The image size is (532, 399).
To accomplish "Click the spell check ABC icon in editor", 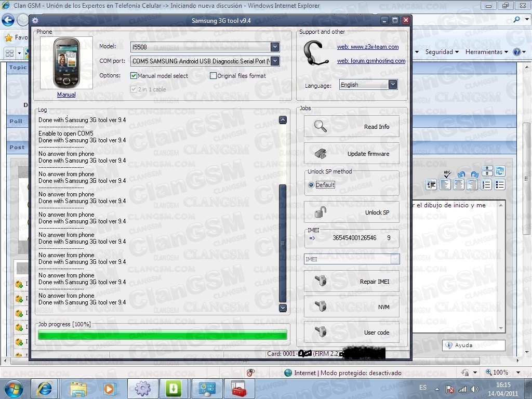I will pyautogui.click(x=447, y=174).
